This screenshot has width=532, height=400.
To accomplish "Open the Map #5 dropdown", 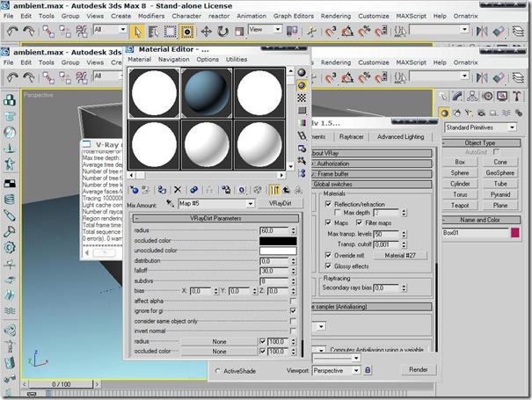I will [250, 203].
